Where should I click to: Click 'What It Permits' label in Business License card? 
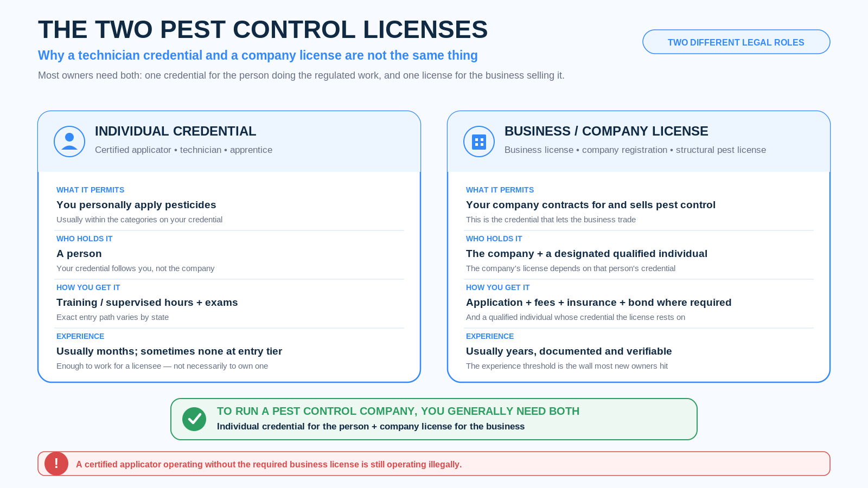[x=500, y=190]
